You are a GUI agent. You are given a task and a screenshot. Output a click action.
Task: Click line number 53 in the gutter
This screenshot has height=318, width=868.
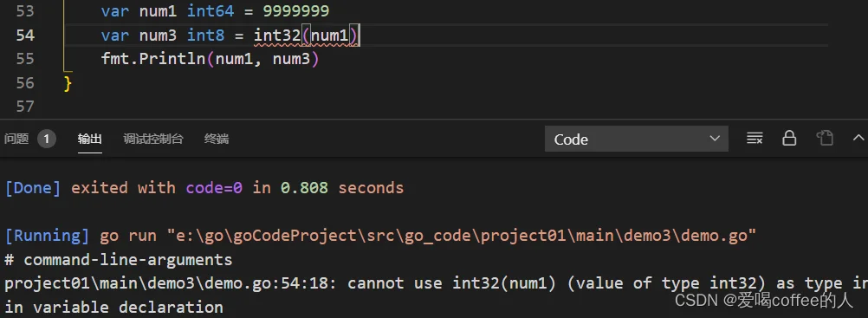25,11
